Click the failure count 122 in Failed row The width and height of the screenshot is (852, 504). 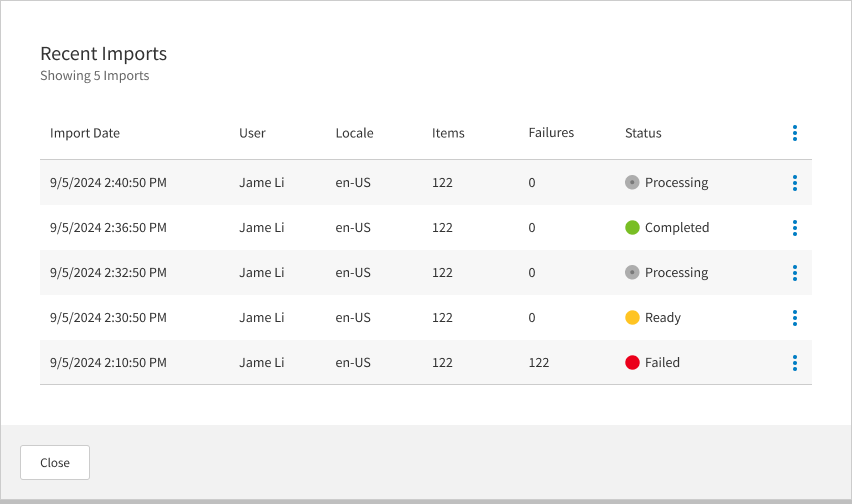coord(539,363)
